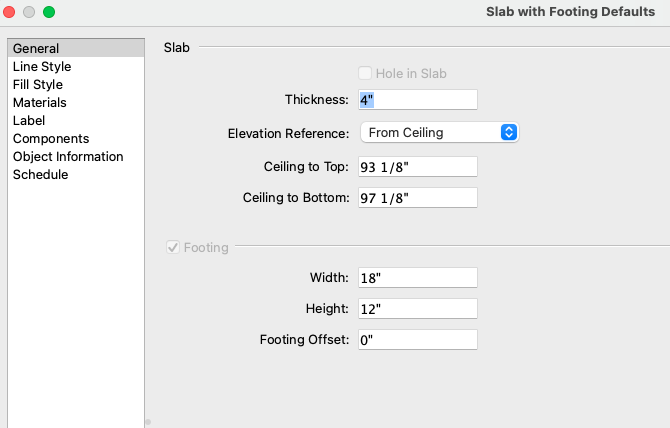Switch to the Fill Style pane

tap(38, 84)
